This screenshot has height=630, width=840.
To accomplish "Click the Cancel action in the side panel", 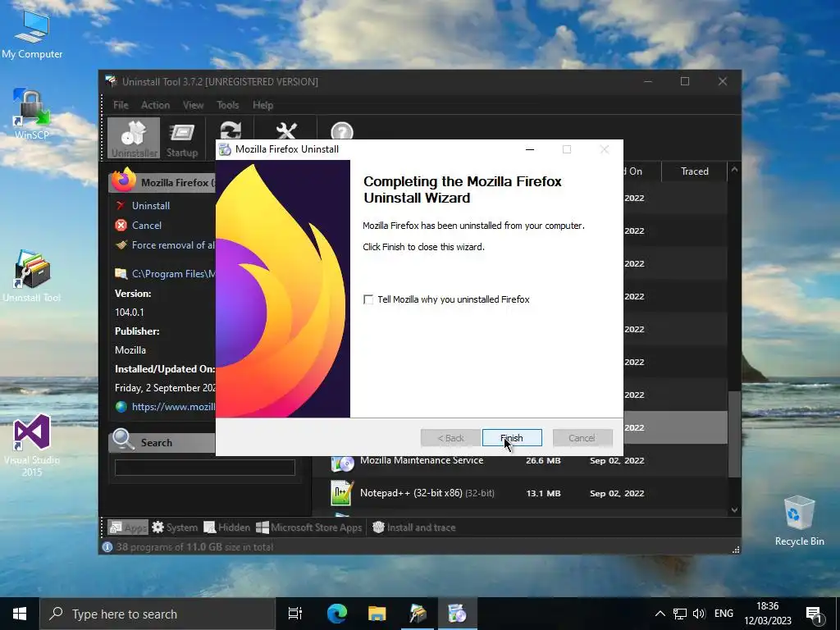I will [146, 226].
